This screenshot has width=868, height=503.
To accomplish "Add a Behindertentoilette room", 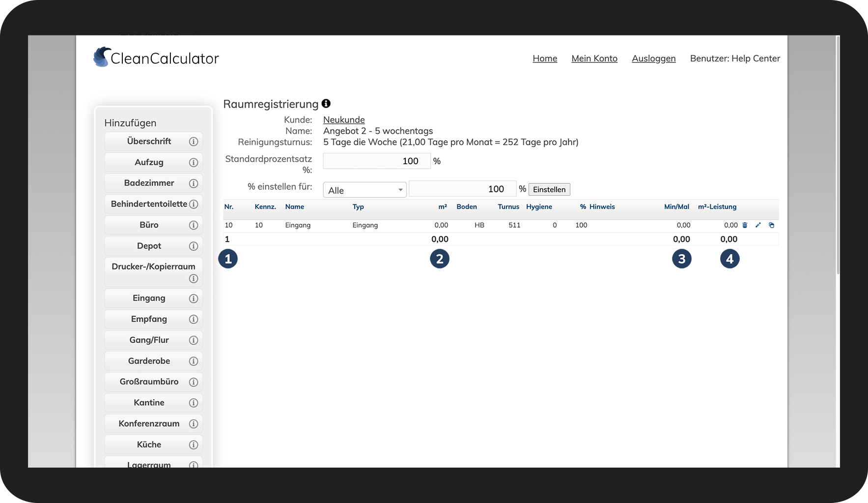I will pos(149,204).
